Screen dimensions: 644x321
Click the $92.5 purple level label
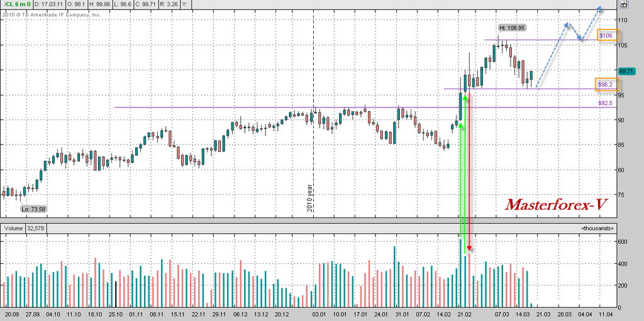(x=606, y=102)
